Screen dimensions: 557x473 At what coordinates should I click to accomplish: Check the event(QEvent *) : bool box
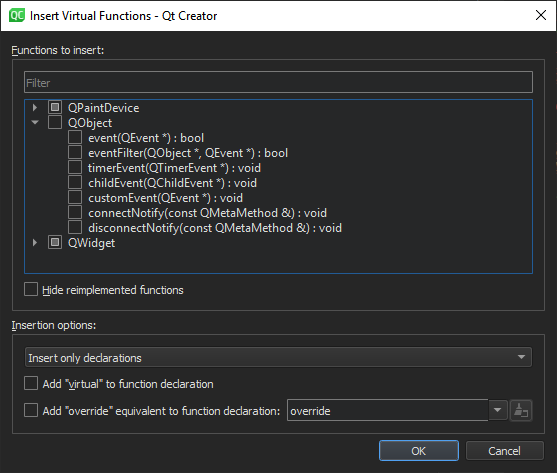(75, 137)
